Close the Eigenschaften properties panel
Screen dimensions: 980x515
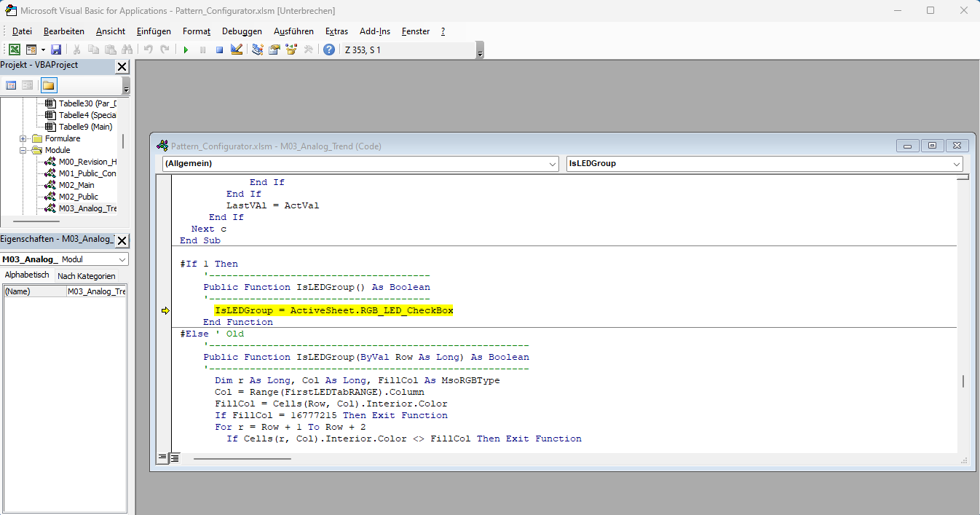(x=122, y=240)
